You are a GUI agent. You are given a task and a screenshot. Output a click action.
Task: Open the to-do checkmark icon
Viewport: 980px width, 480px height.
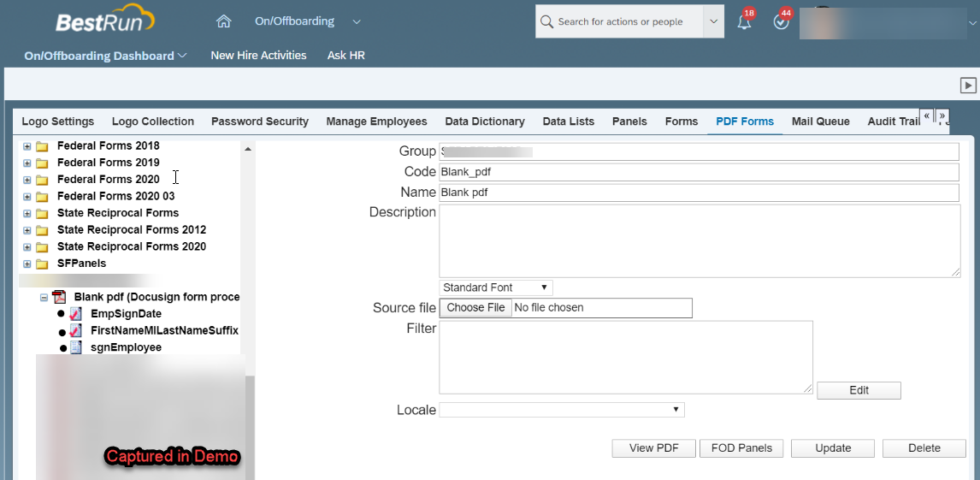point(781,22)
